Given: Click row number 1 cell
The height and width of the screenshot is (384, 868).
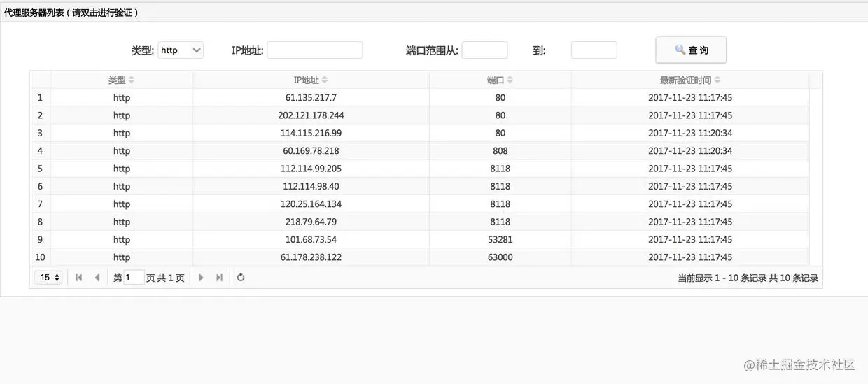Looking at the screenshot, I should (40, 98).
